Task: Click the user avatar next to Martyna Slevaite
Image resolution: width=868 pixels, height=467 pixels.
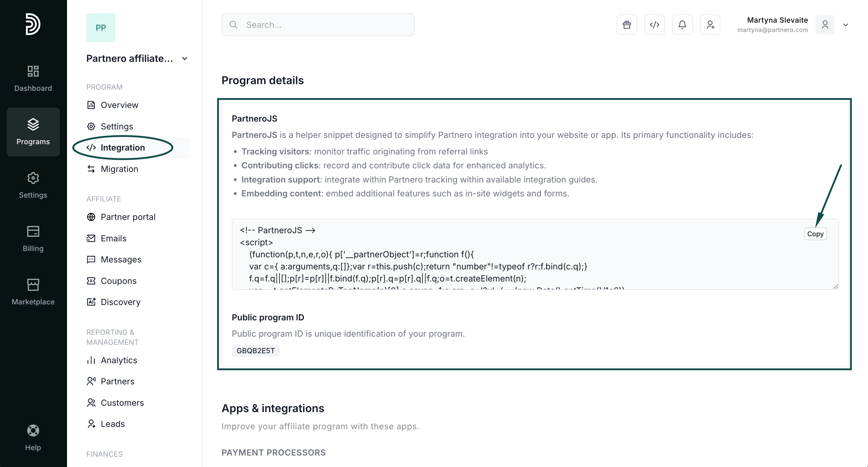Action: point(825,25)
